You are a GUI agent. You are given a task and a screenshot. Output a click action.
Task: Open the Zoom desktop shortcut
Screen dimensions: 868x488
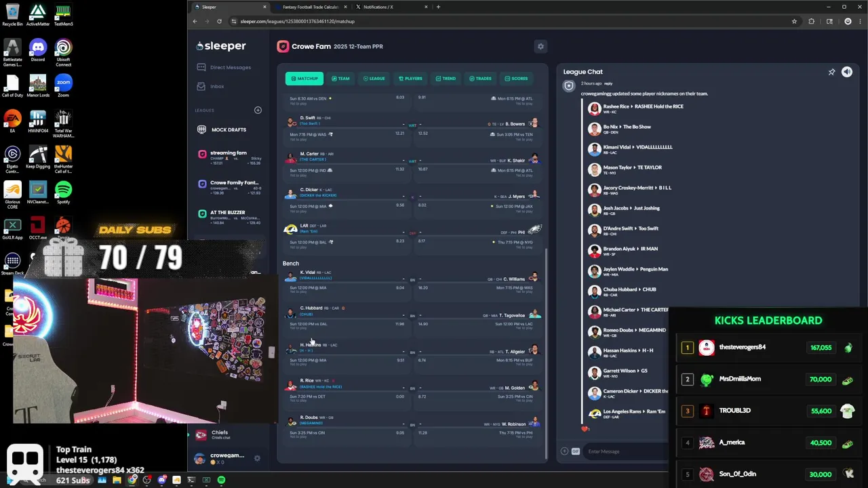point(63,86)
